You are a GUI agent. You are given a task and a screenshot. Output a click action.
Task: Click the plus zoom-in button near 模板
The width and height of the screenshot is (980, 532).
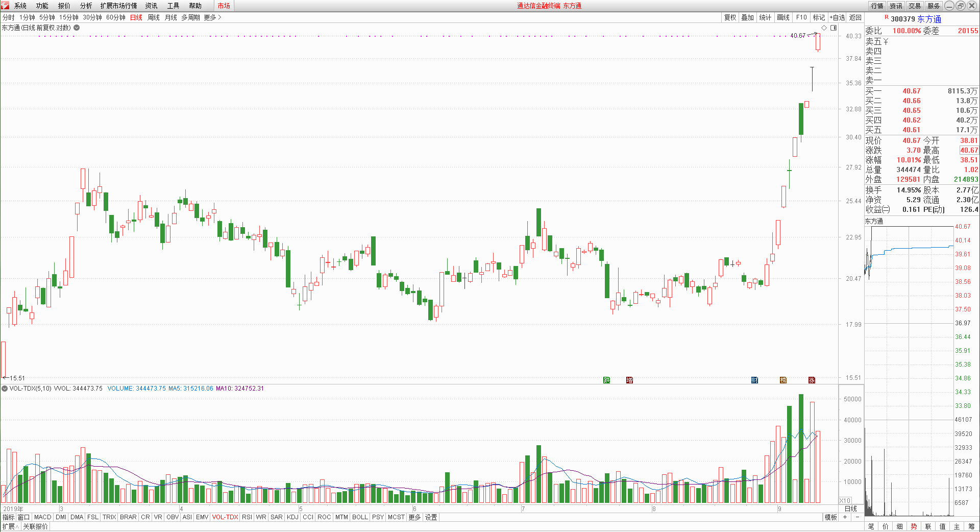[x=845, y=517]
